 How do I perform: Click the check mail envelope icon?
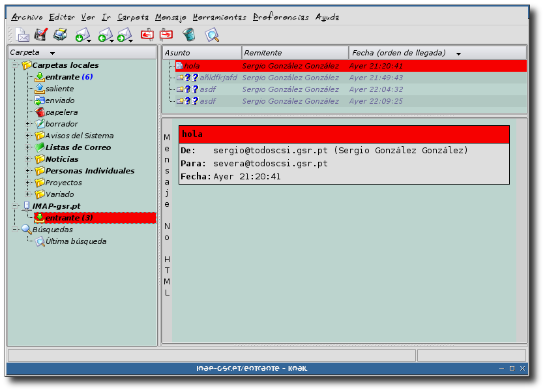pyautogui.click(x=82, y=35)
